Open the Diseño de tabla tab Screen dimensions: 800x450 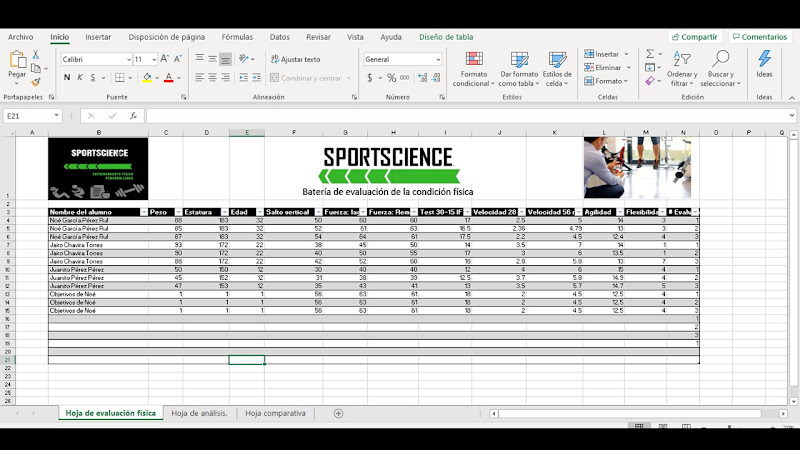click(446, 37)
